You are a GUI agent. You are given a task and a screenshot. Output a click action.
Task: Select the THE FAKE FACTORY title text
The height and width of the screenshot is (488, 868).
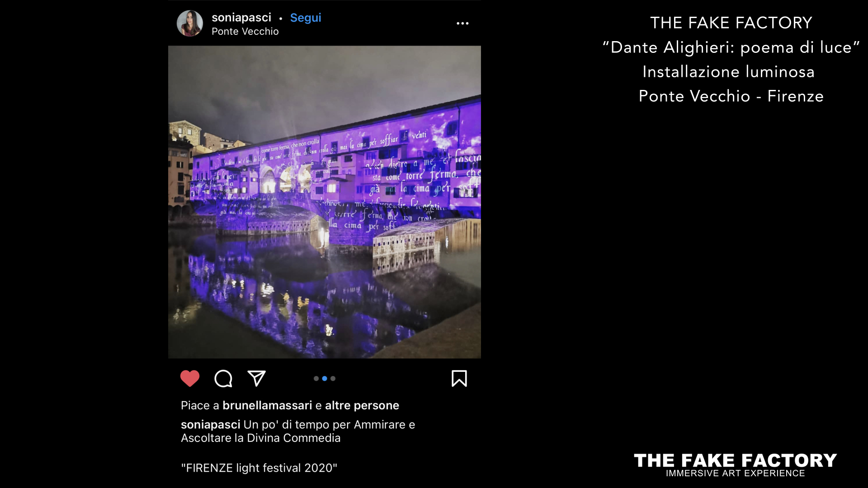[x=731, y=23]
